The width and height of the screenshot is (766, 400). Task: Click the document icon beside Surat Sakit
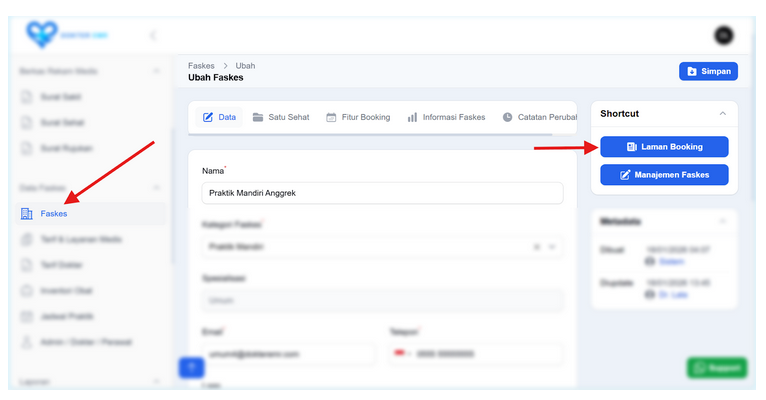pos(26,97)
